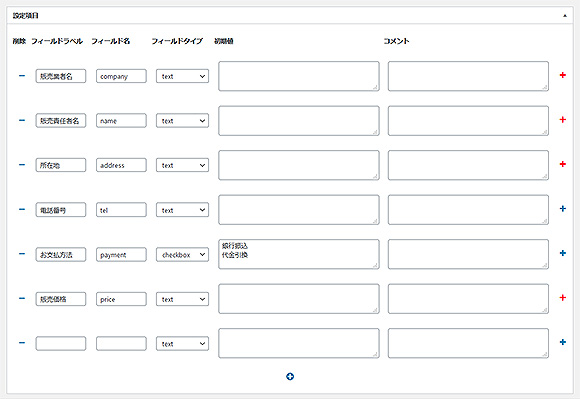The image size is (580, 399).
Task: Edit the 販売責任者名 field label input
Action: coord(61,121)
